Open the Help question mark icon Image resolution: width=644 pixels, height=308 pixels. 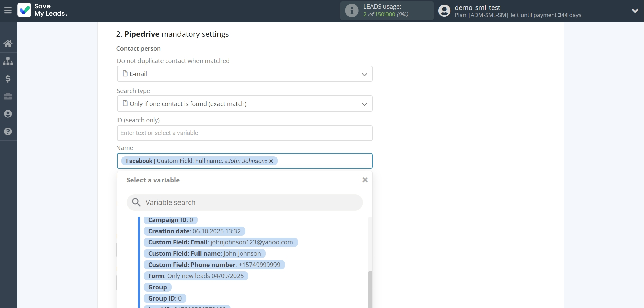(x=8, y=132)
